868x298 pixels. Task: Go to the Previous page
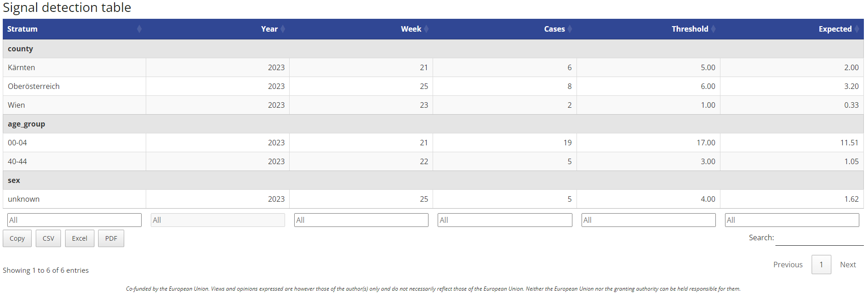(788, 265)
